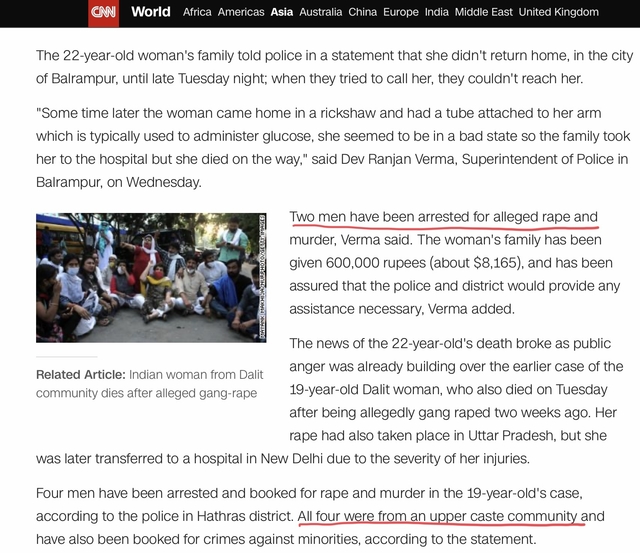The image size is (640, 553).
Task: Open the highlighted Asia section
Action: click(282, 12)
